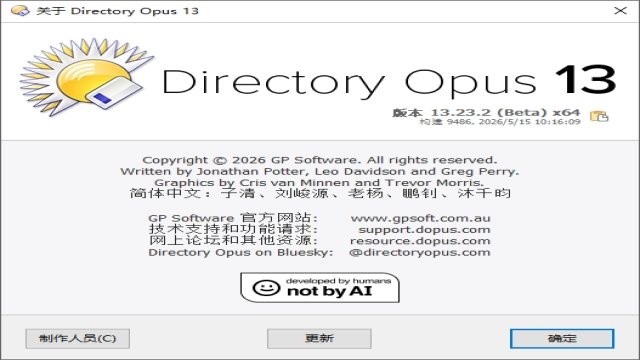The width and height of the screenshot is (640, 360).
Task: Click the 技术支持和功能请求 label
Action: [233, 229]
